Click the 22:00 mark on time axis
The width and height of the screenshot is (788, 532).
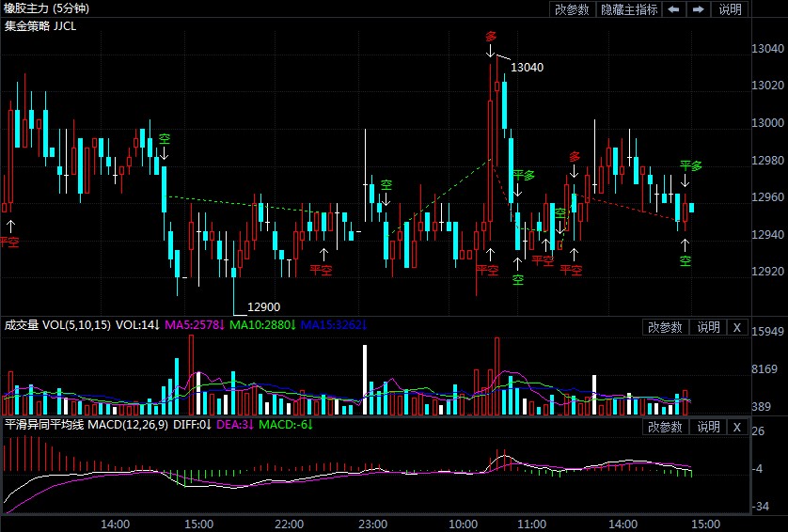(289, 523)
